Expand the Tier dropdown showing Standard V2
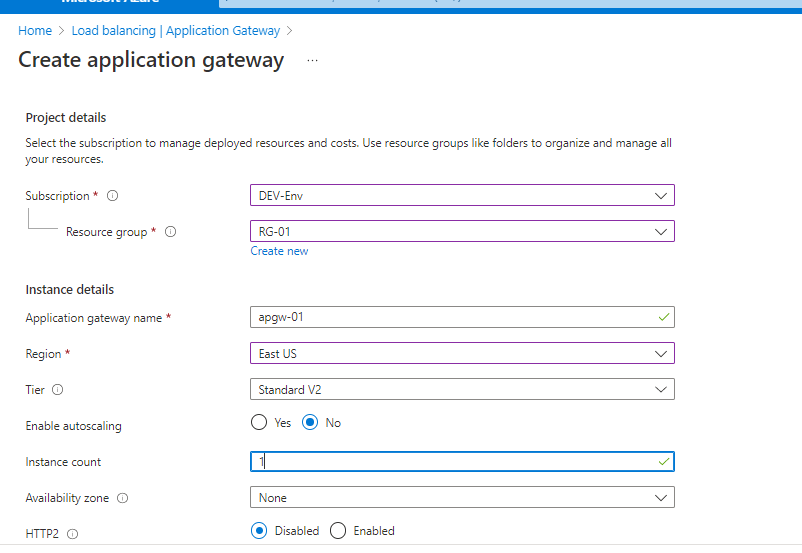802x553 pixels. point(461,389)
